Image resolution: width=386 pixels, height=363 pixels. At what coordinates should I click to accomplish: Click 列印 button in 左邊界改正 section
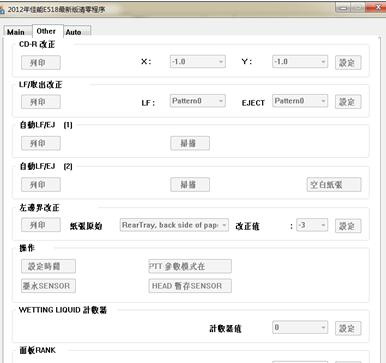click(41, 225)
